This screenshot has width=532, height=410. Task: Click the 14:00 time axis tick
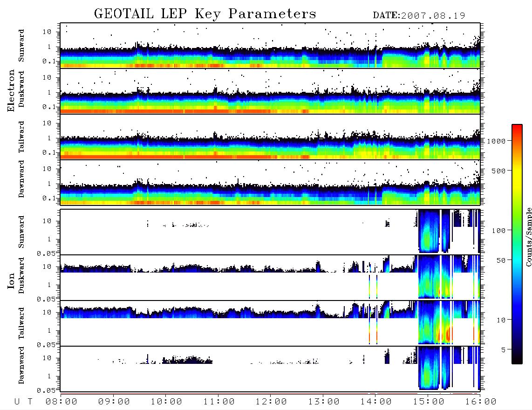376,402
